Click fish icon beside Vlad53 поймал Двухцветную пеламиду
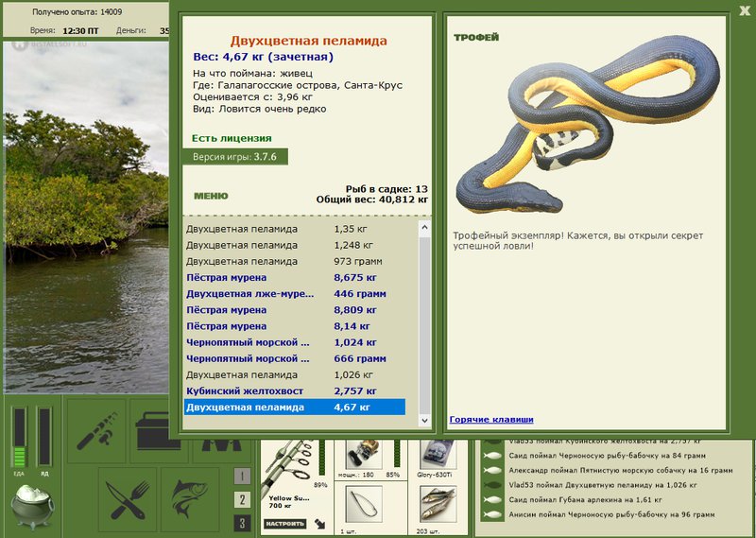The image size is (756, 538). coord(491,485)
